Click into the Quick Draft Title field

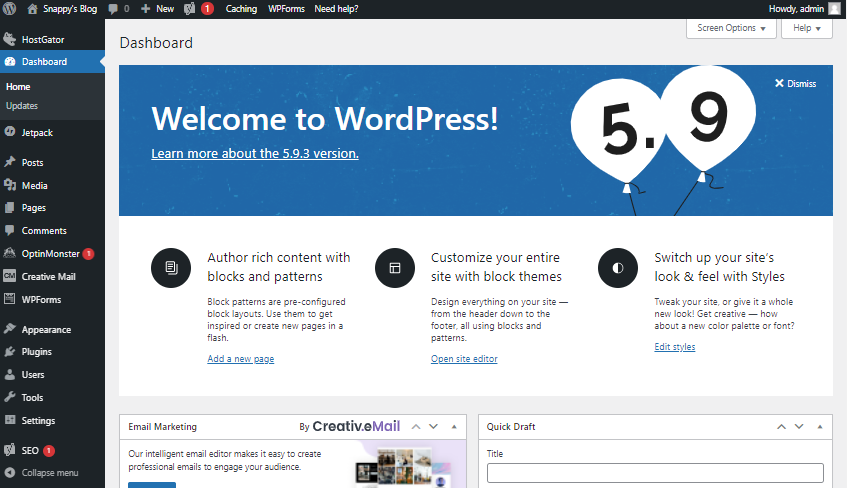(654, 473)
